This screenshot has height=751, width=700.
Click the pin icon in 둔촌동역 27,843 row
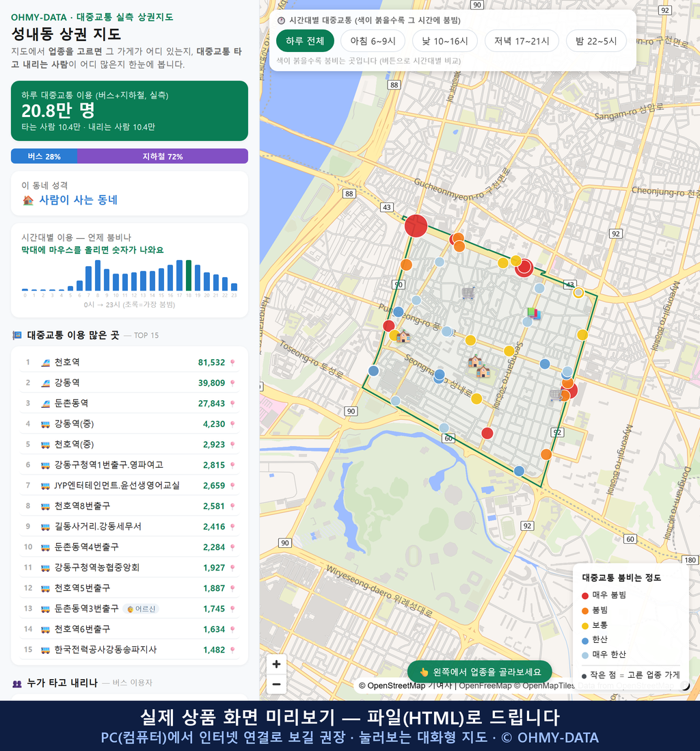pyautogui.click(x=232, y=404)
